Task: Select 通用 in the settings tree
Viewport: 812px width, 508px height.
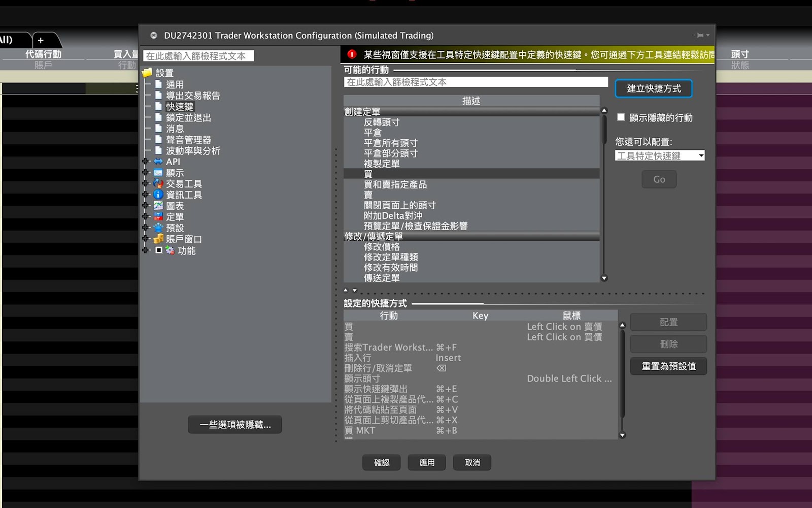Action: click(175, 84)
